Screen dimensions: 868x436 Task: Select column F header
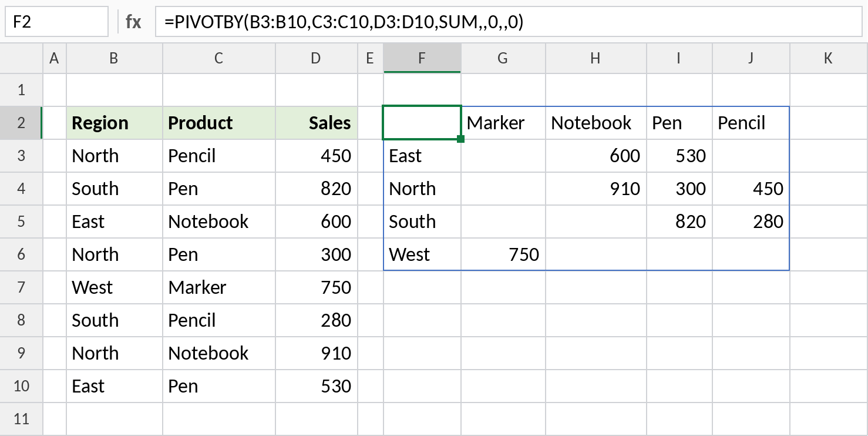pyautogui.click(x=422, y=58)
